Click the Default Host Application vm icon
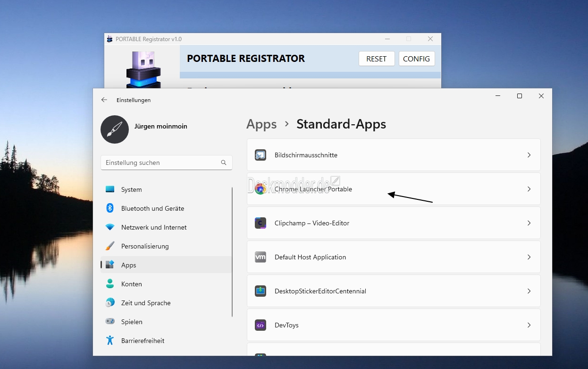588x369 pixels. click(260, 257)
